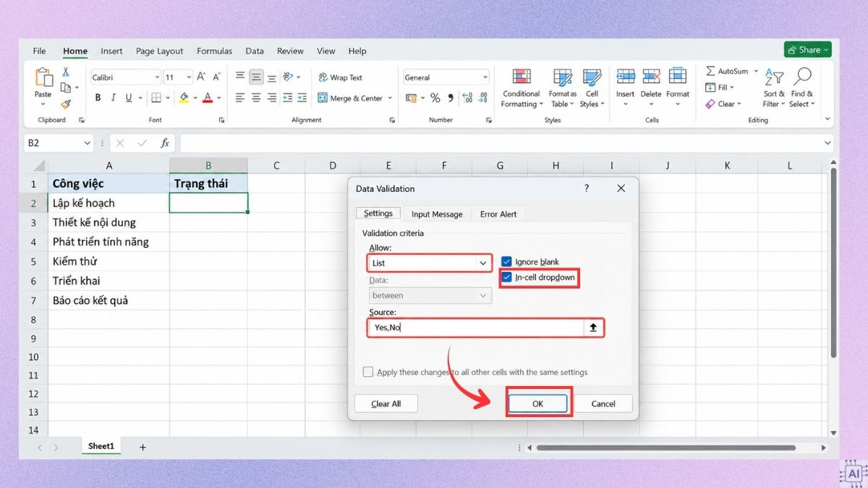Check Apply these changes to all cells
Viewport: 868px width, 488px height.
368,372
